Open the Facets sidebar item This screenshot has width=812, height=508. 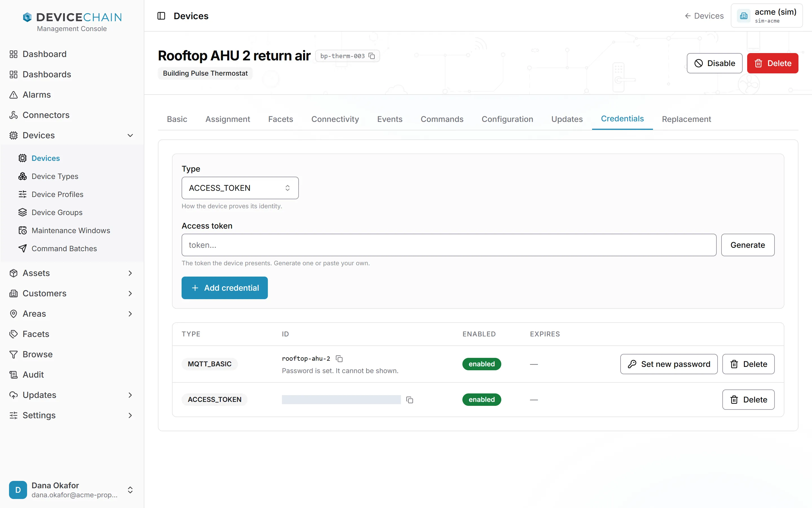[72, 334]
